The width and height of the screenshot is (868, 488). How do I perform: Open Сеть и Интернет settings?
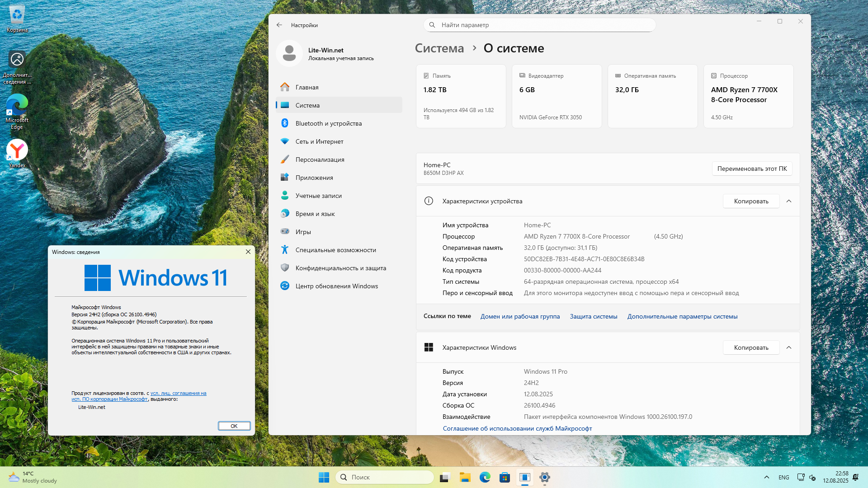pos(319,141)
